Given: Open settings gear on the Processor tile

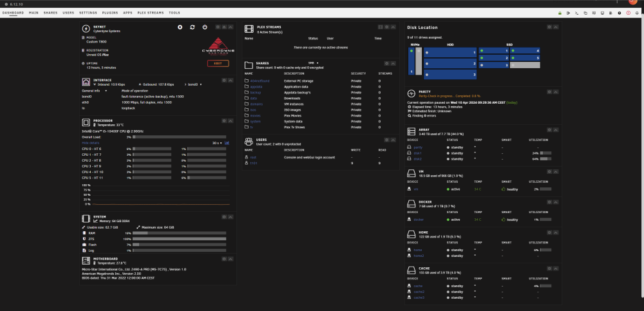Looking at the screenshot, I should click(224, 121).
